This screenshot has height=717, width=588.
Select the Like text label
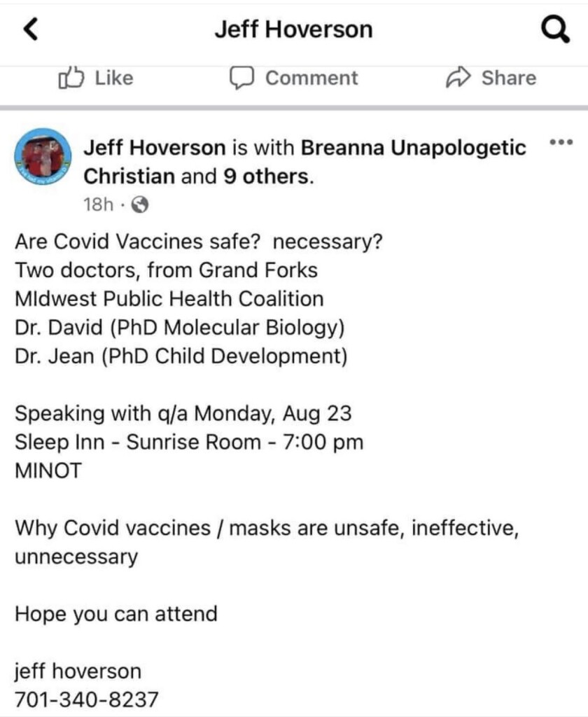[x=114, y=78]
